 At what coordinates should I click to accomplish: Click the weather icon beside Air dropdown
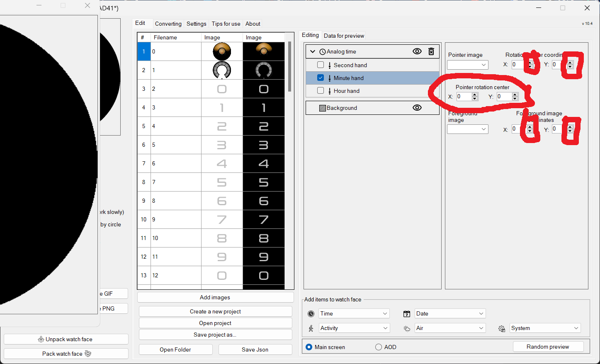407,328
